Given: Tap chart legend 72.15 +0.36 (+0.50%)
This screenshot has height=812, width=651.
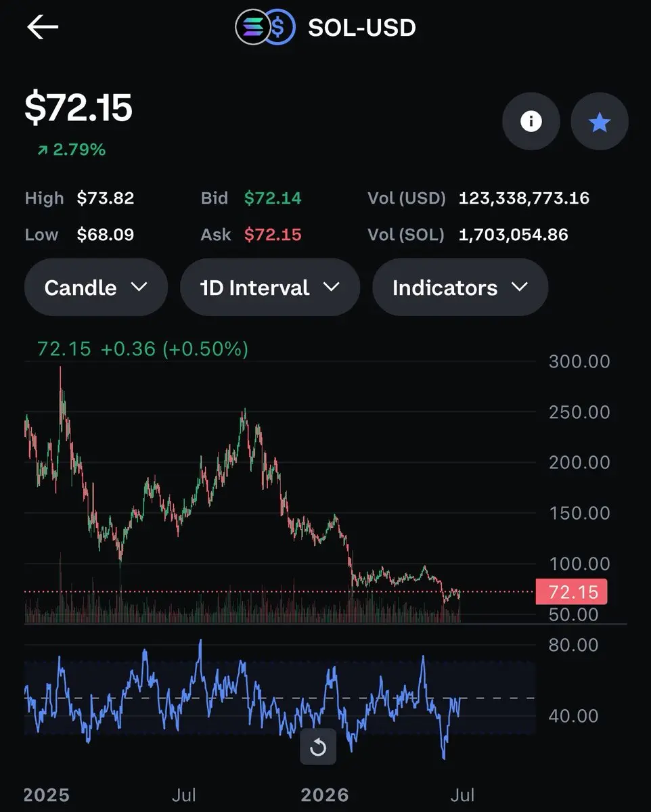Looking at the screenshot, I should pos(143,349).
